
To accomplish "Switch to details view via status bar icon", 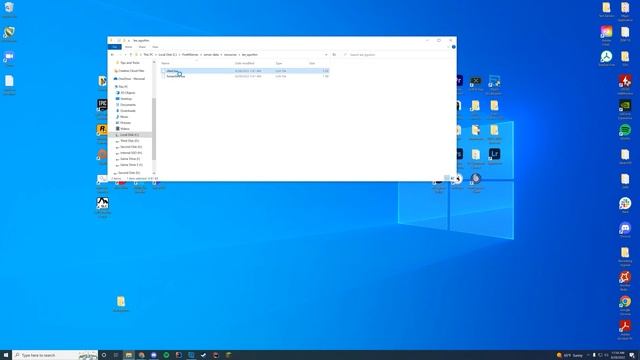I will click(x=447, y=178).
